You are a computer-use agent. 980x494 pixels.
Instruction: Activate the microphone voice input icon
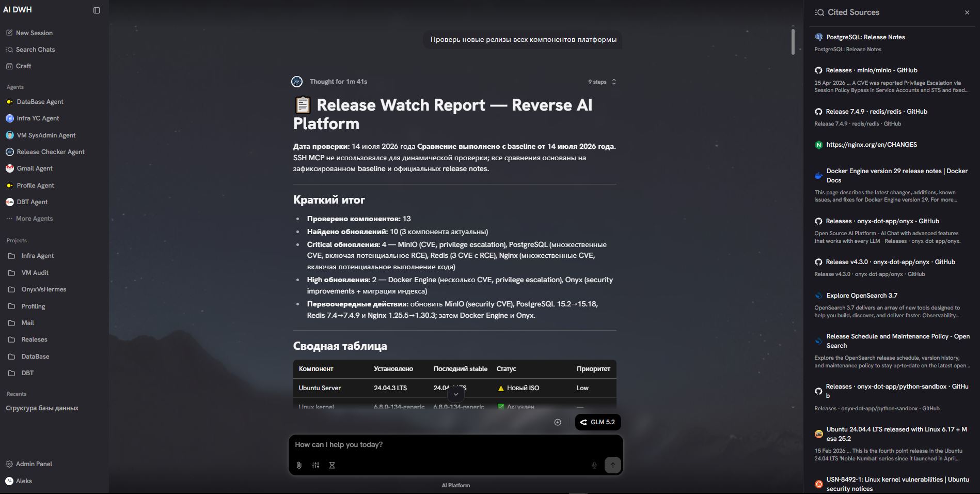[594, 465]
